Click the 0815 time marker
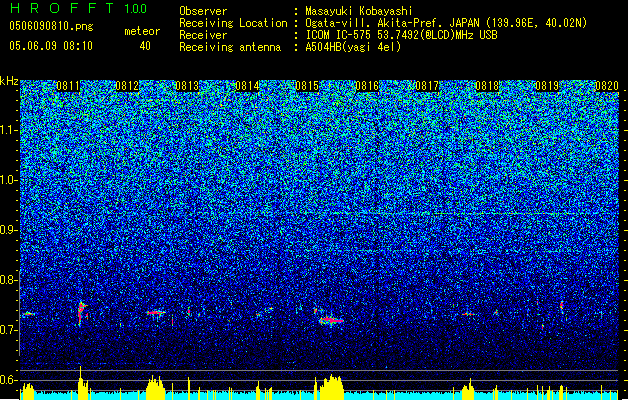Screen dimensions: 629x400 pos(307,86)
